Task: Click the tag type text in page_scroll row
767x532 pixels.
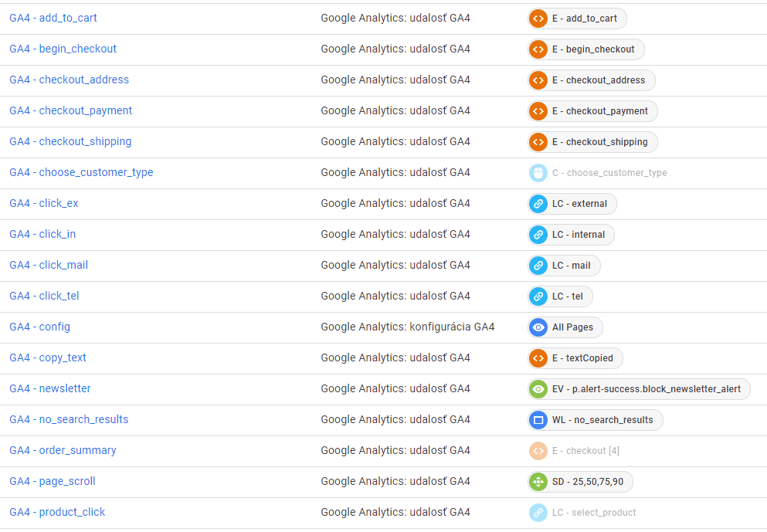Action: pos(395,481)
